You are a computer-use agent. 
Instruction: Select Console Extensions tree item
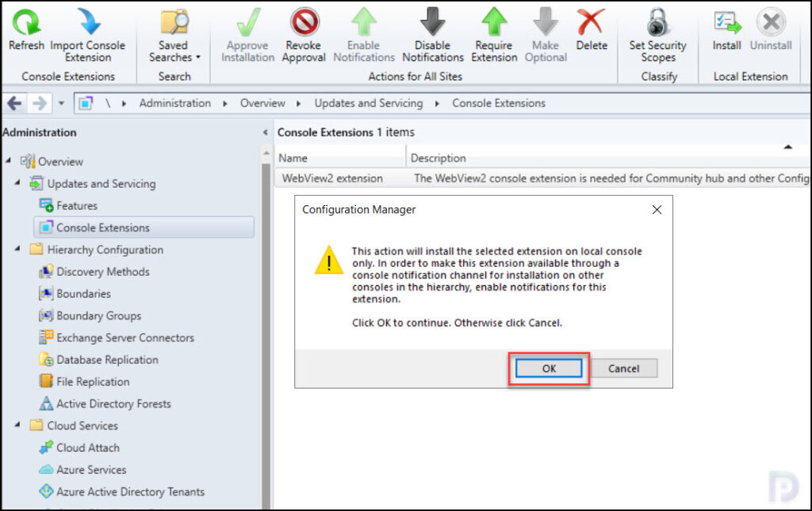[x=144, y=227]
